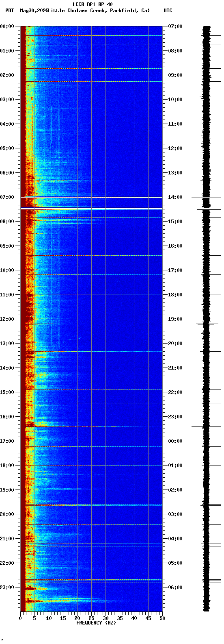This screenshot has height=644, width=224.
Task: Click the UTC axis label "14:00"
Action: pos(175,197)
